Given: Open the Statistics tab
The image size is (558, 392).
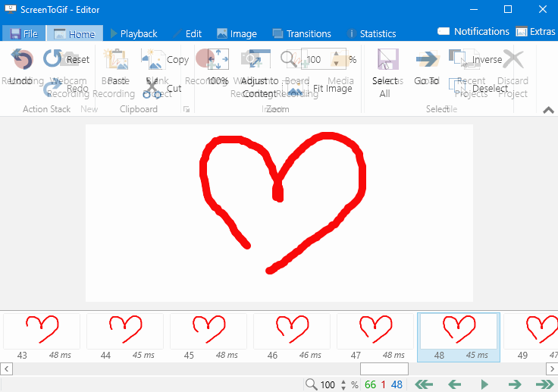Looking at the screenshot, I should pyautogui.click(x=371, y=33).
